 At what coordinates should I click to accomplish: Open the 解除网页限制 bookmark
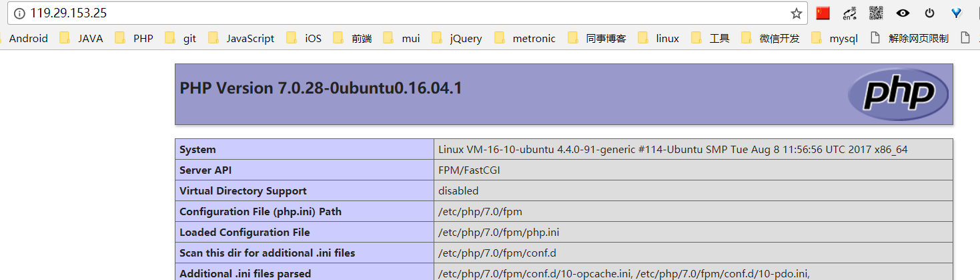pyautogui.click(x=910, y=38)
